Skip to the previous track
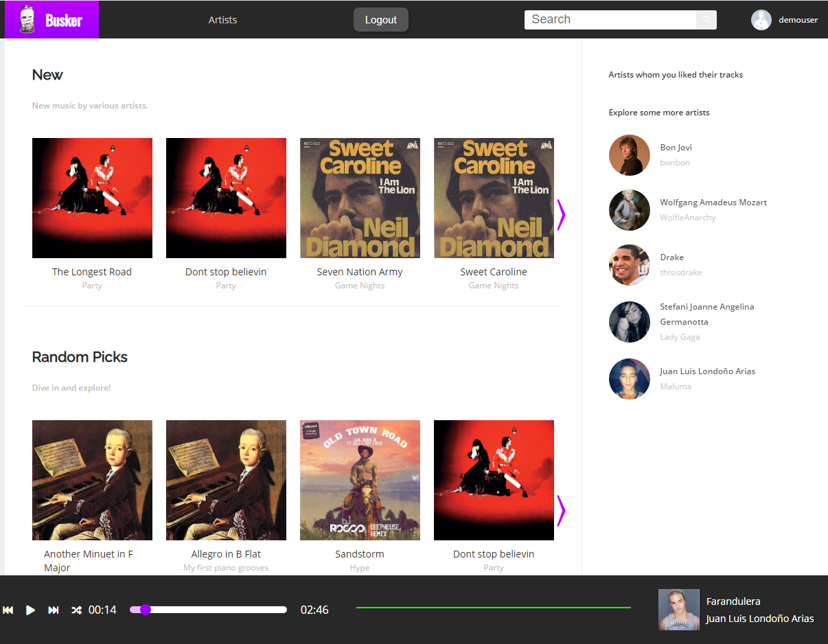The height and width of the screenshot is (644, 828). tap(8, 610)
